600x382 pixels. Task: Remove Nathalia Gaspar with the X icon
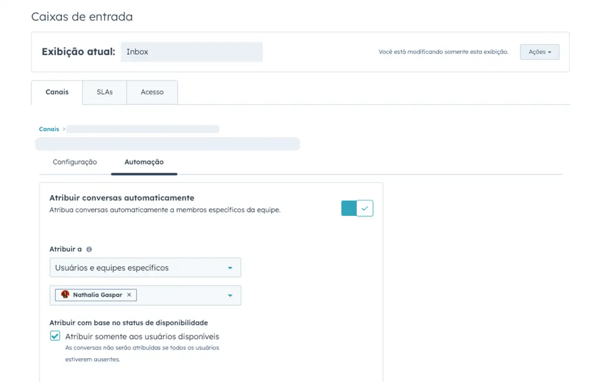[129, 295]
